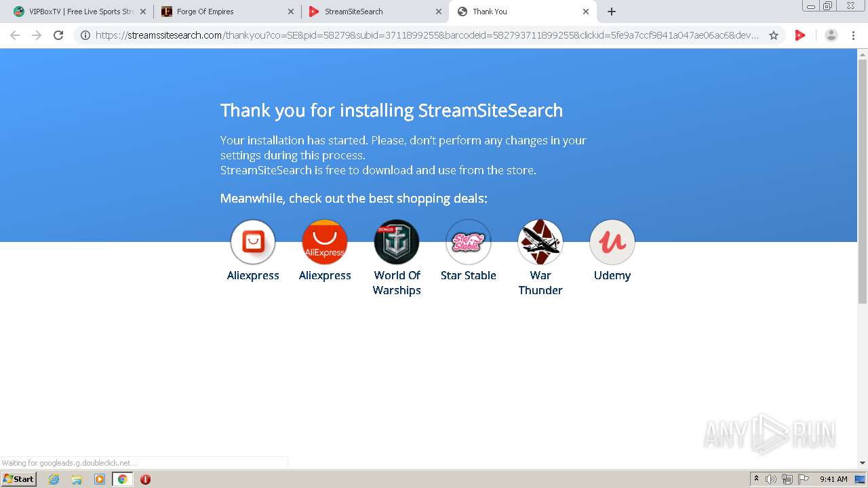Open the volume speaker tray icon
Image resolution: width=868 pixels, height=488 pixels.
click(x=771, y=479)
